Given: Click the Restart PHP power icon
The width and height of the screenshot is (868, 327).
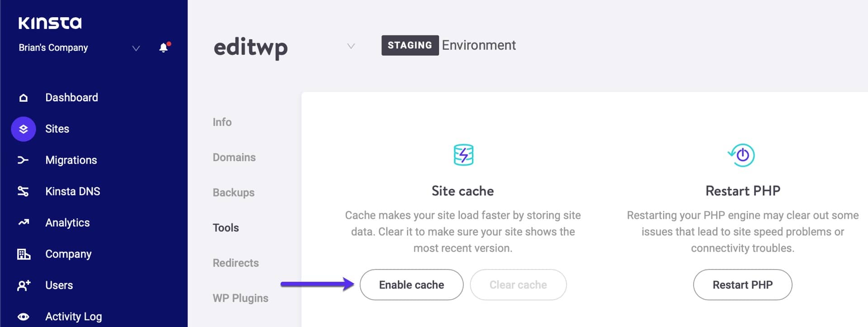Looking at the screenshot, I should (741, 155).
